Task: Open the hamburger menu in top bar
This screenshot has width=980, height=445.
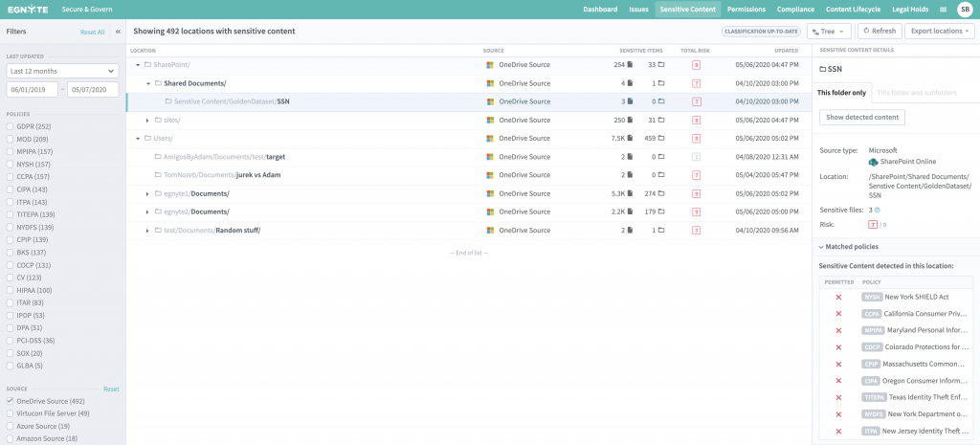Action: 944,9
